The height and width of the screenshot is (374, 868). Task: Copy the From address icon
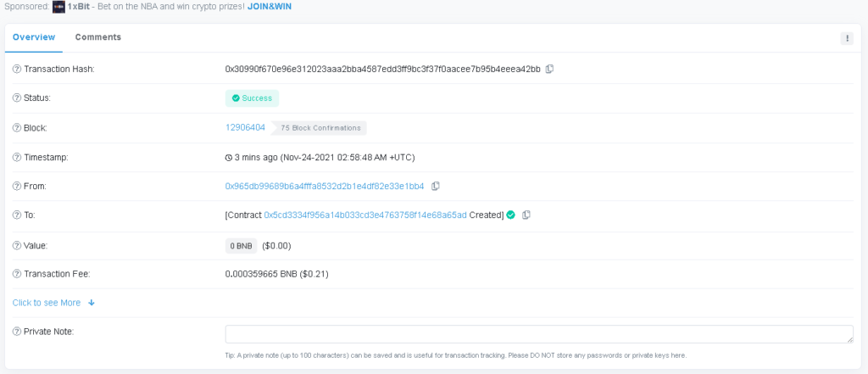pyautogui.click(x=435, y=187)
